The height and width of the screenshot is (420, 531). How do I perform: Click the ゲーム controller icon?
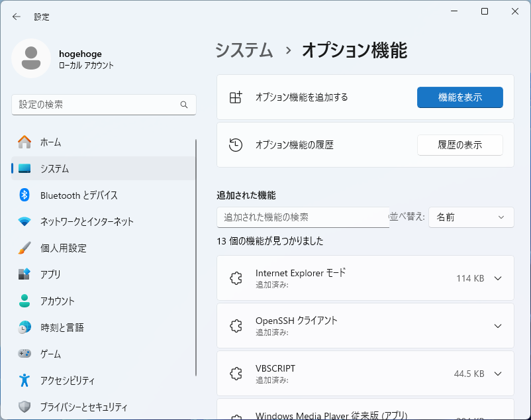[24, 354]
